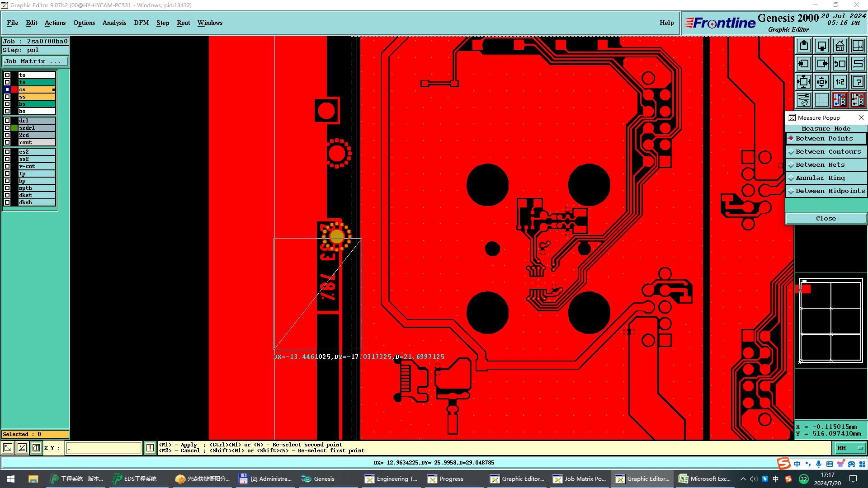Click the question mark help-frame icon
The image size is (868, 488).
(x=858, y=82)
